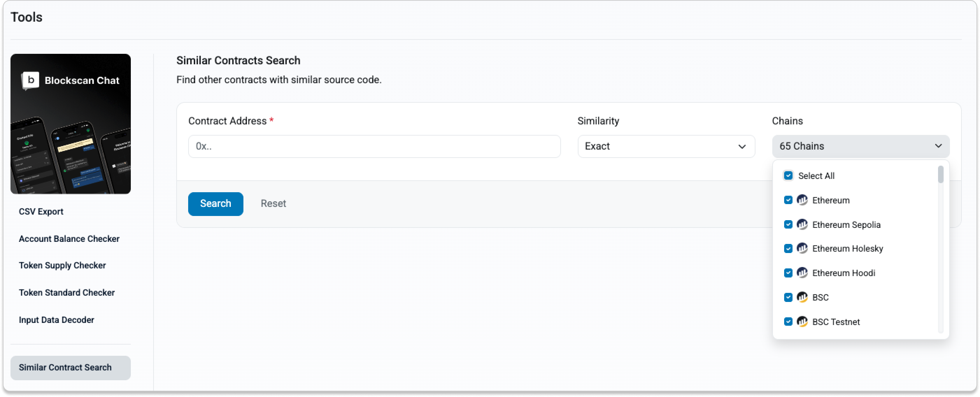Focus the Contract Address input field
This screenshot has height=397, width=980.
(x=374, y=146)
